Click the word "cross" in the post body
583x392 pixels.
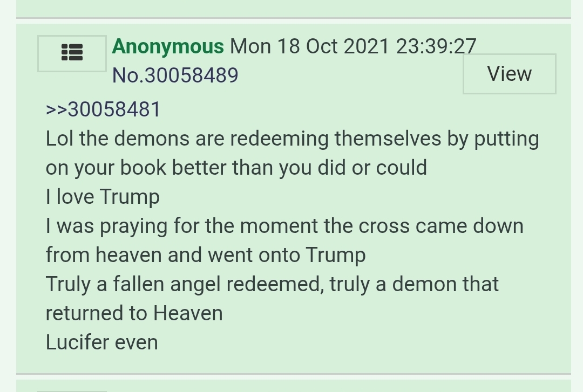click(x=384, y=226)
